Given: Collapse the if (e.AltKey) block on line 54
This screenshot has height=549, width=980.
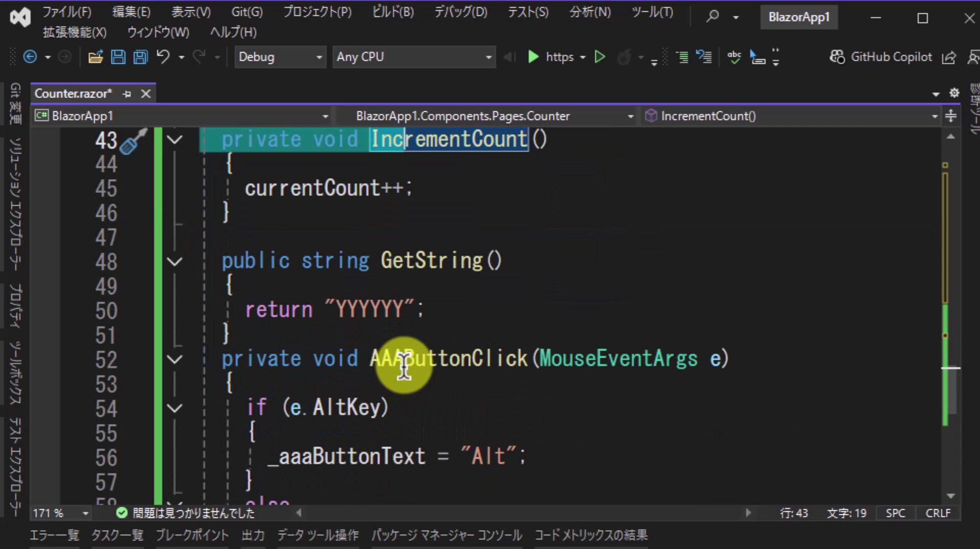Looking at the screenshot, I should (x=175, y=409).
